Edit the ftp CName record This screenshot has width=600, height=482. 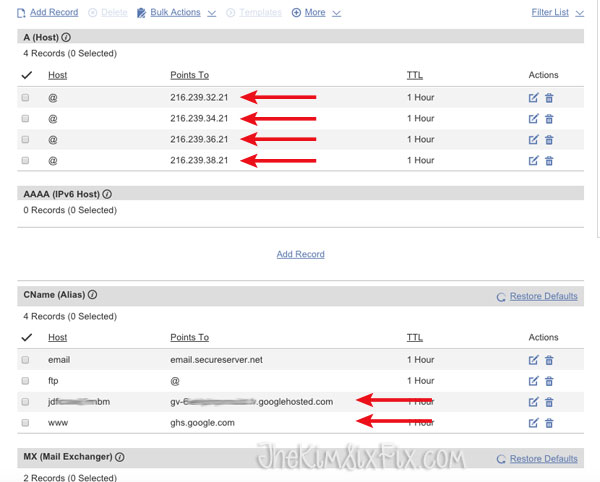pos(533,381)
